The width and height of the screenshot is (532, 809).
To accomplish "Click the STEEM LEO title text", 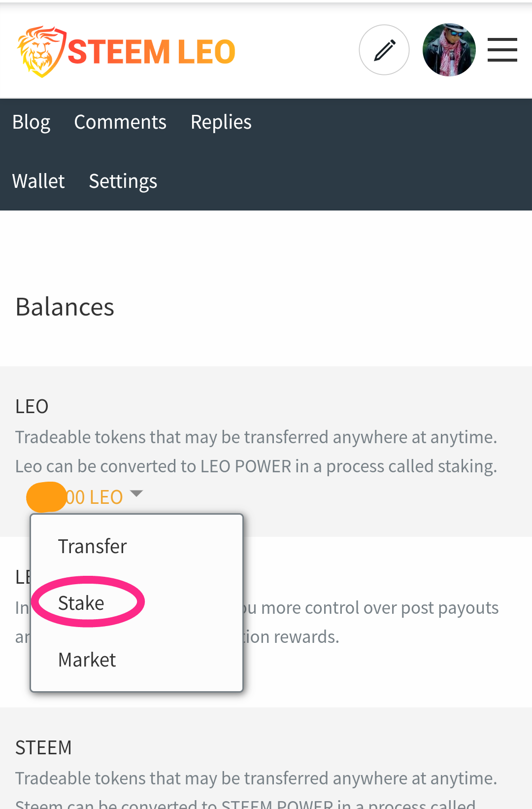I will pos(152,52).
